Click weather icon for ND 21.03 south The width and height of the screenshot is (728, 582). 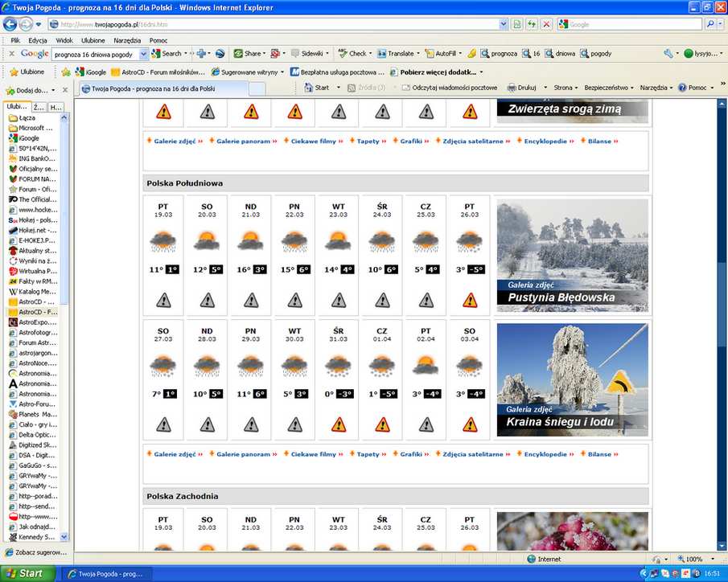[251, 241]
